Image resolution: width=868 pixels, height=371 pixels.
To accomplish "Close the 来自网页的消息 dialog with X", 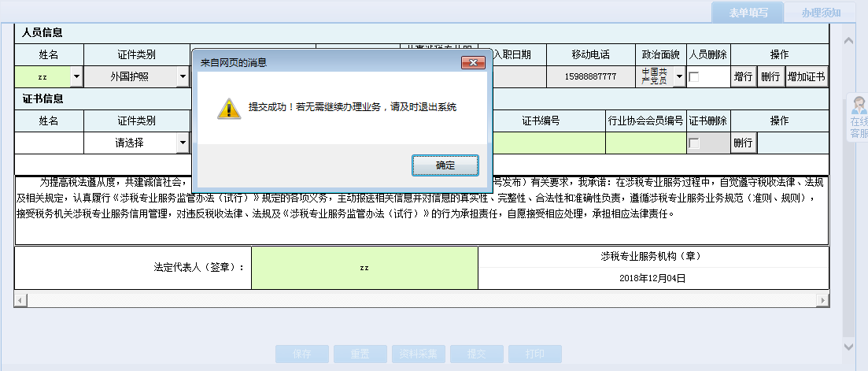I will pos(471,62).
